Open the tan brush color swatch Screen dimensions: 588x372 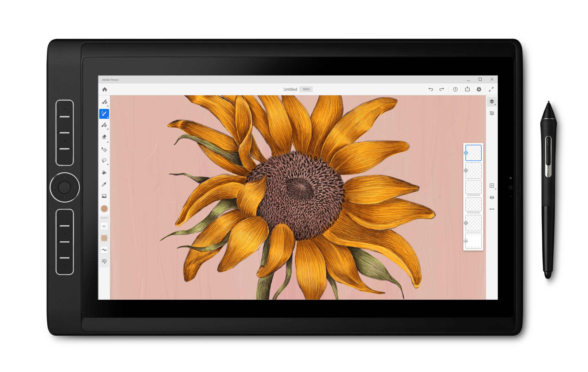point(104,209)
